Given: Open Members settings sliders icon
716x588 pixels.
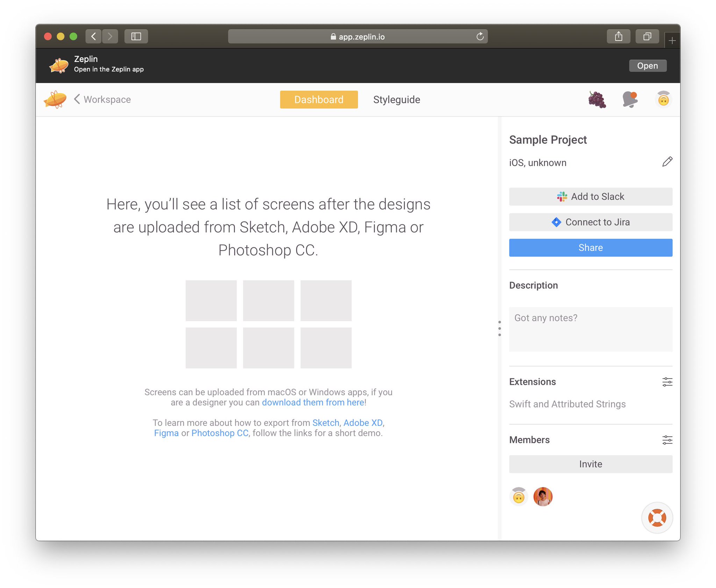Looking at the screenshot, I should pyautogui.click(x=667, y=440).
